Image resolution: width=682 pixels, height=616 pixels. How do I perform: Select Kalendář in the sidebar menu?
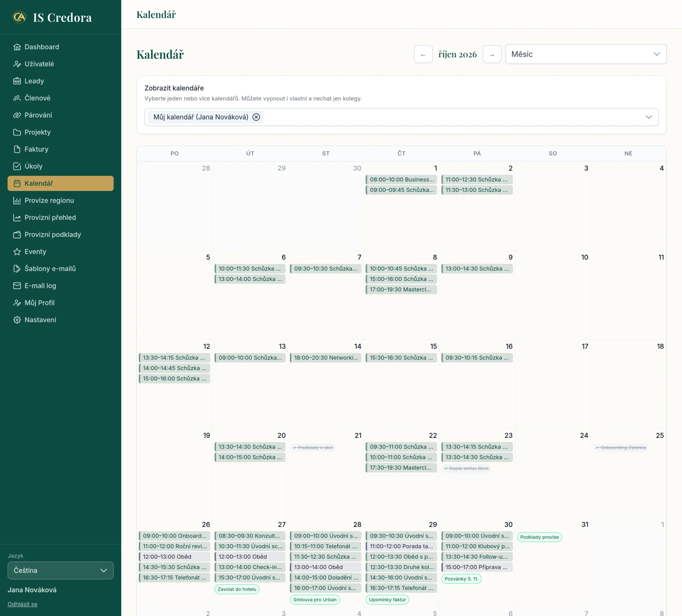coord(60,183)
